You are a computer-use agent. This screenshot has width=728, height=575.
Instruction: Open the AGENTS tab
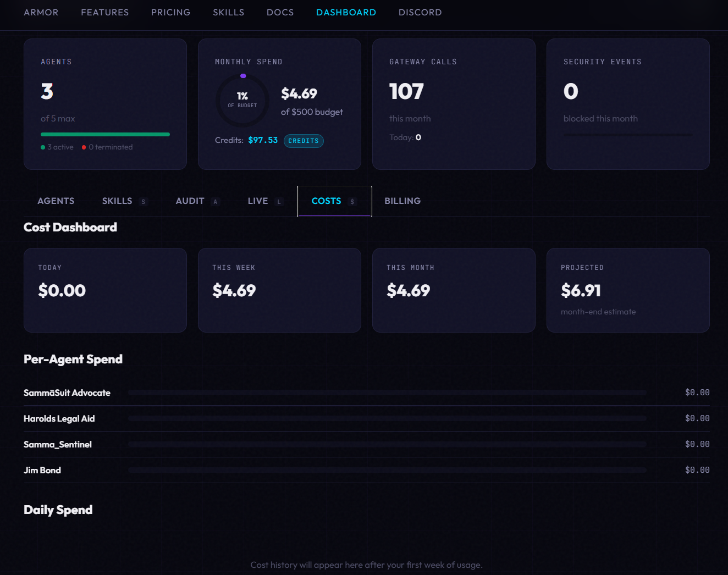pos(56,201)
